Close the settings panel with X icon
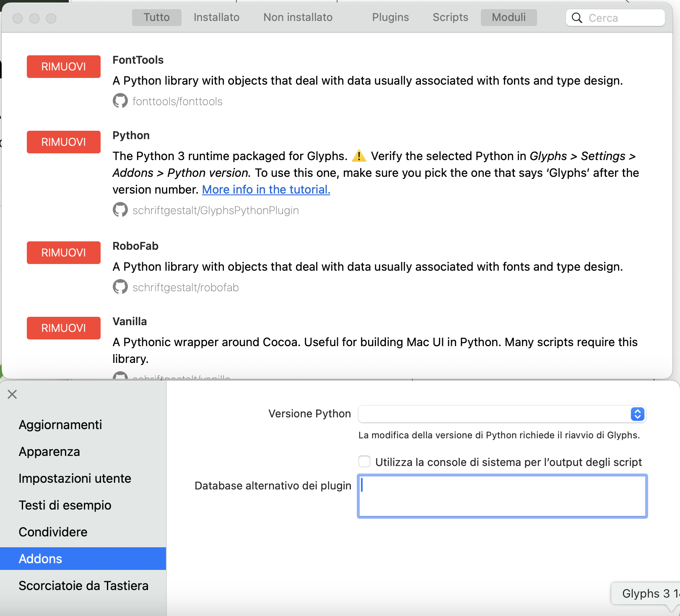 point(12,394)
